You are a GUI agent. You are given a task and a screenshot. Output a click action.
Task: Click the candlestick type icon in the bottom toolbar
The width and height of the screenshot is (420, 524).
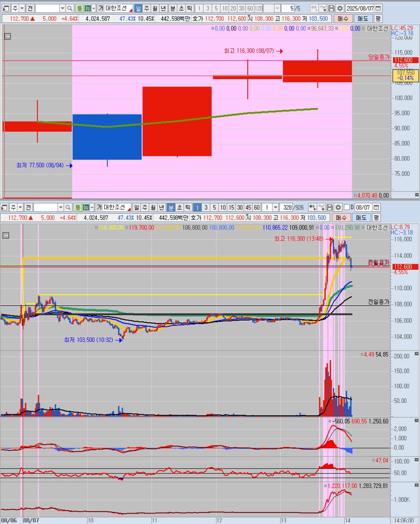click(312, 207)
